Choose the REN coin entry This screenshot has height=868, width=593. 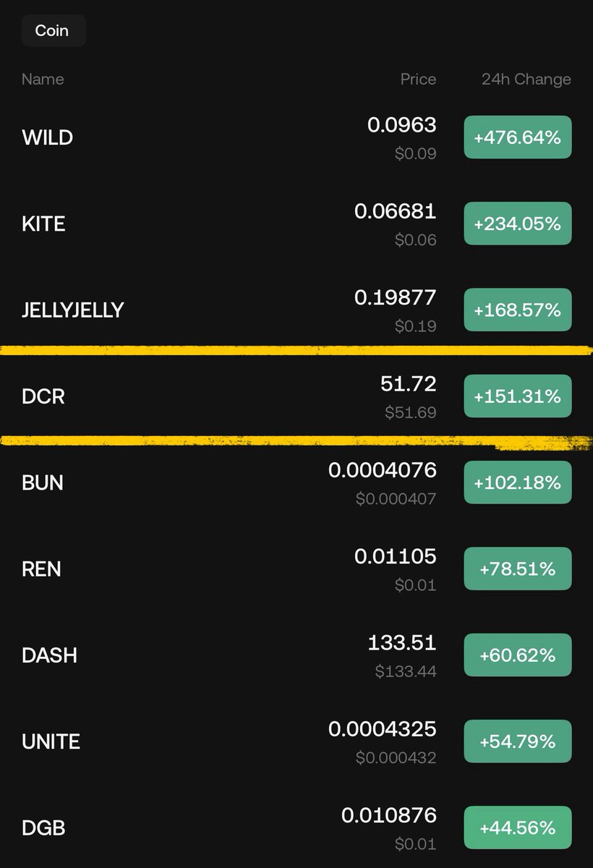(x=41, y=569)
